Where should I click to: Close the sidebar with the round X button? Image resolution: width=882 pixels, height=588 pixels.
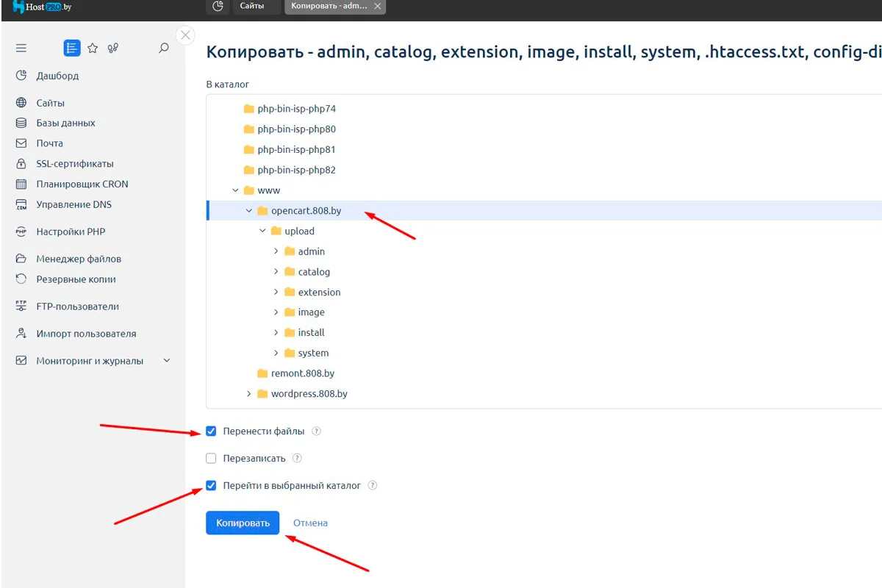186,35
